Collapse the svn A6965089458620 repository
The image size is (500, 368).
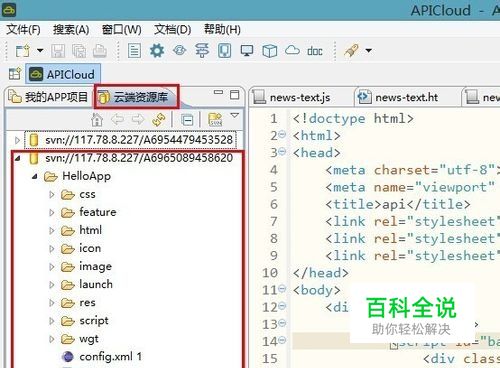pyautogui.click(x=18, y=158)
